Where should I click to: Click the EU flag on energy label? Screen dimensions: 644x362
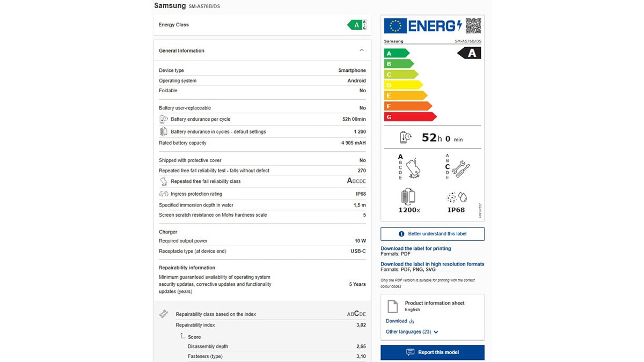396,26
